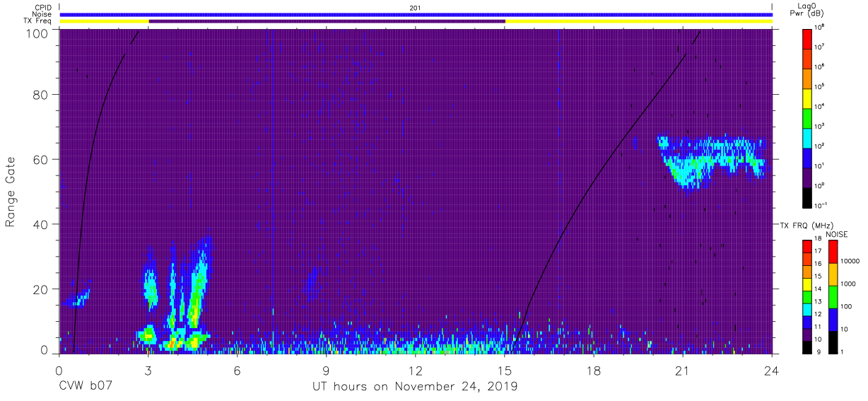Click the x-axis tick label 24

[x=771, y=370]
